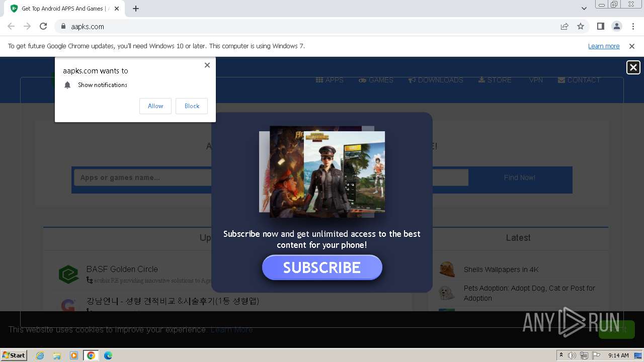Screen dimensions: 644x362
Task: View site information lock icon
Action: (63, 26)
